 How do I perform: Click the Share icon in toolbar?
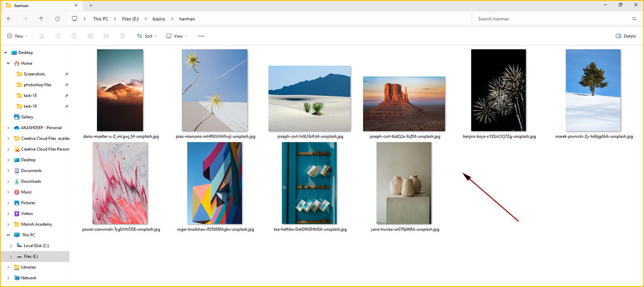[106, 36]
